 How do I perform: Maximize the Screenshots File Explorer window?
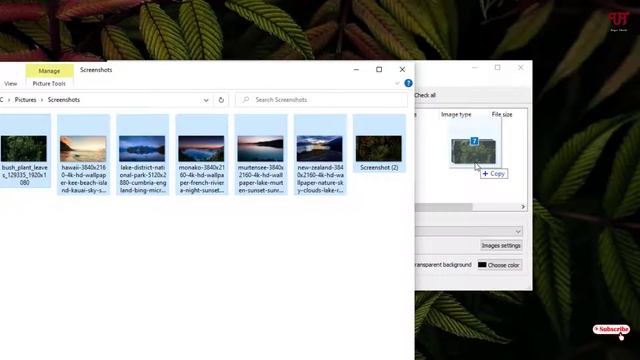[x=379, y=69]
